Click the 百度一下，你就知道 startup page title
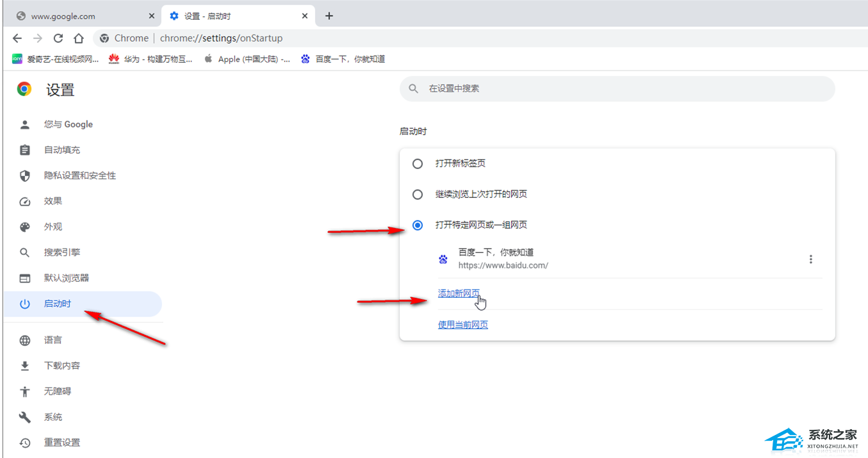This screenshot has width=868, height=458. click(x=496, y=252)
